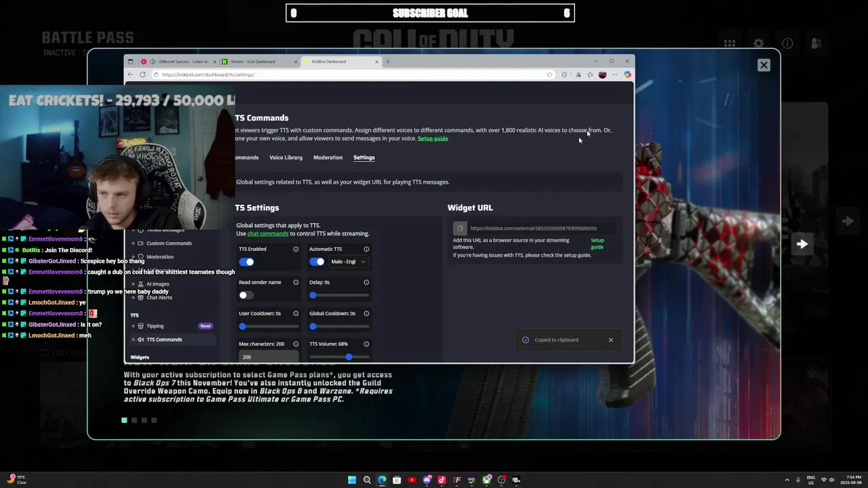Show info for Global Cooldown
The width and height of the screenshot is (868, 488).
[366, 313]
